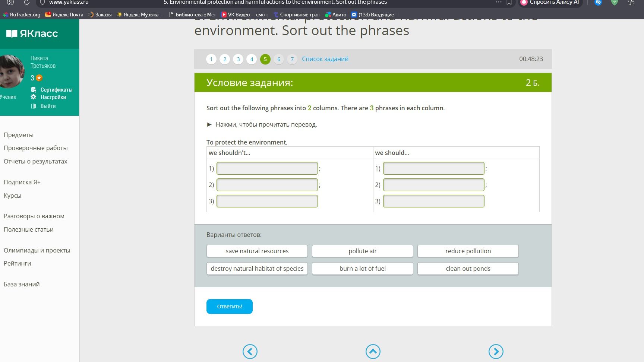Viewport: 644px width, 362px height.
Task: Switch to task number 7
Action: click(292, 59)
